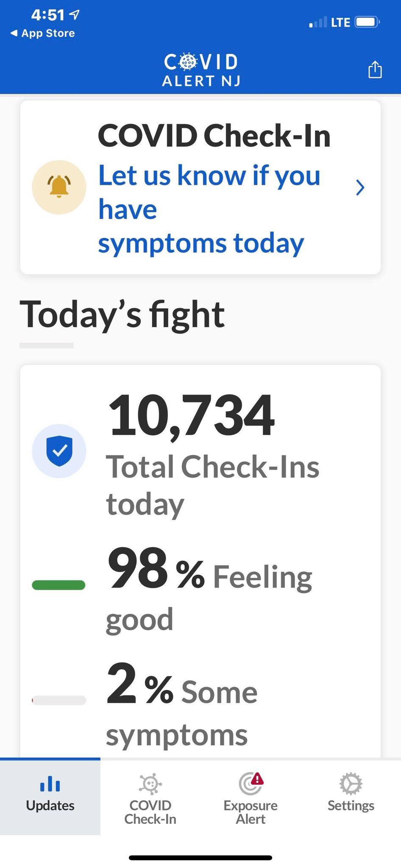Screen dimensions: 401x868
Task: Tap the Some symptoms progress bar
Action: 59,700
